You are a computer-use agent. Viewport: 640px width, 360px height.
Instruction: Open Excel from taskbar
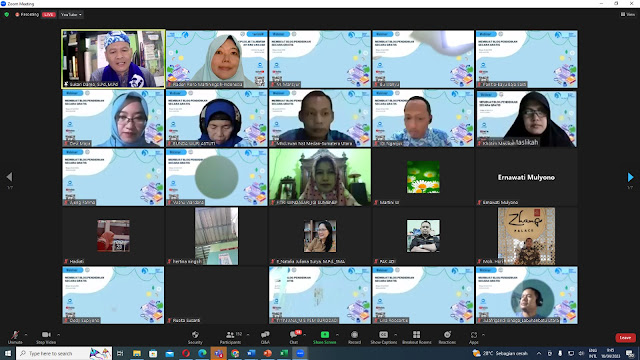tap(284, 353)
